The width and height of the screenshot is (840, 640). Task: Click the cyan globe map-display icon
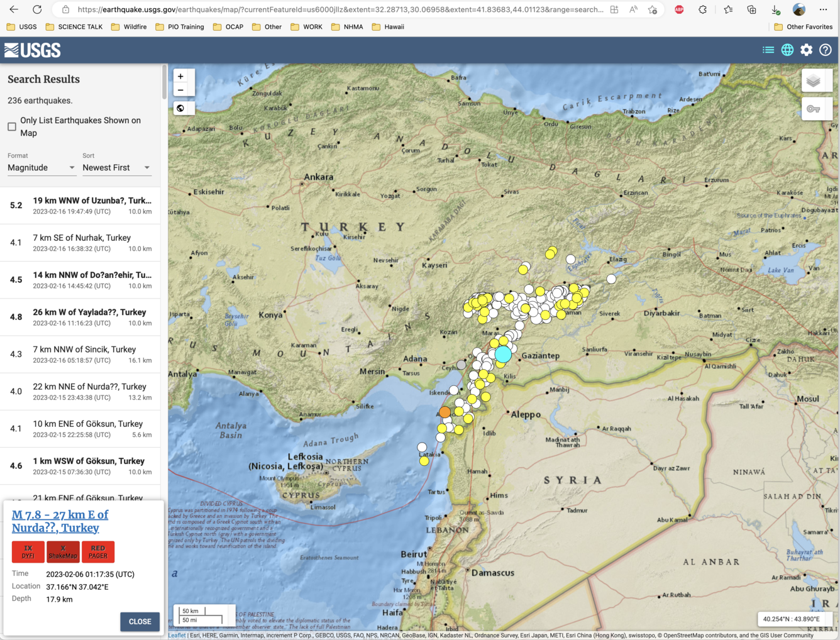point(787,50)
